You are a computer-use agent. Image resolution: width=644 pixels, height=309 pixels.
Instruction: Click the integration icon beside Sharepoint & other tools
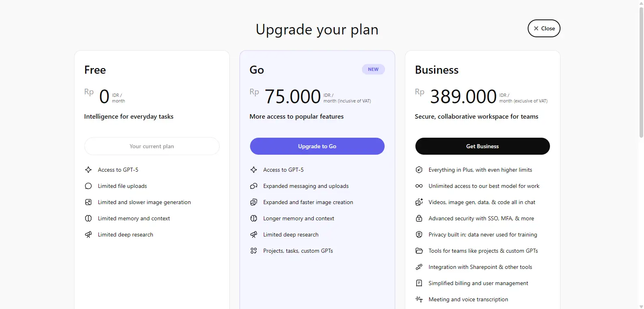click(x=419, y=267)
